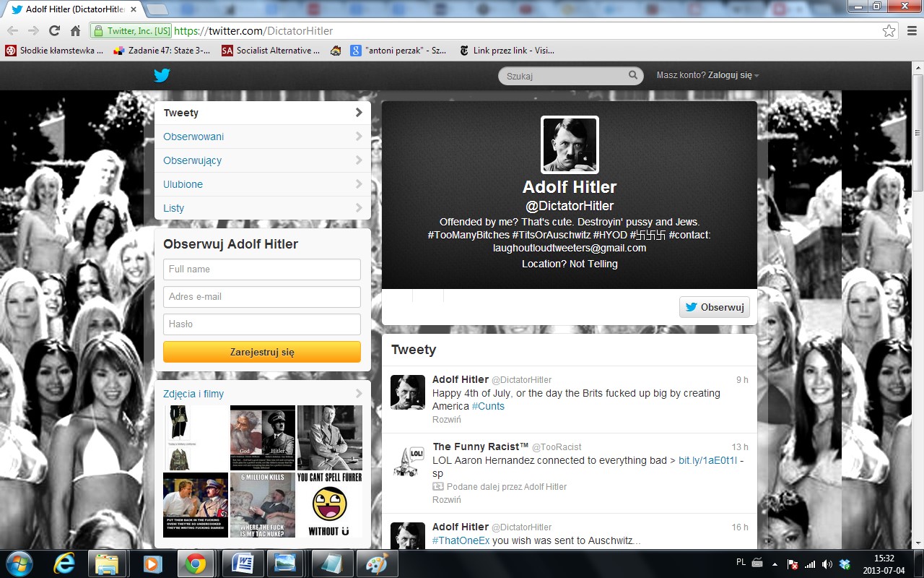Open a new browser tab
The image size is (924, 578).
coord(157,9)
